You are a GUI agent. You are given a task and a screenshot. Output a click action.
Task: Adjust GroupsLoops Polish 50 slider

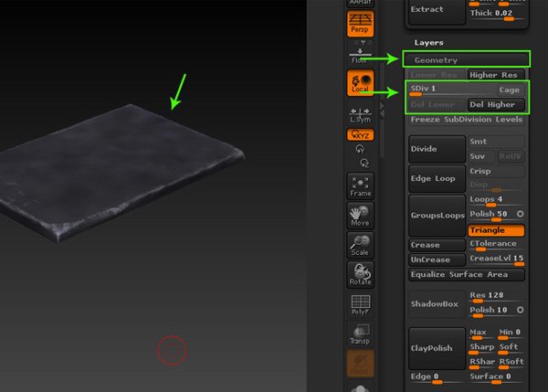tap(491, 216)
